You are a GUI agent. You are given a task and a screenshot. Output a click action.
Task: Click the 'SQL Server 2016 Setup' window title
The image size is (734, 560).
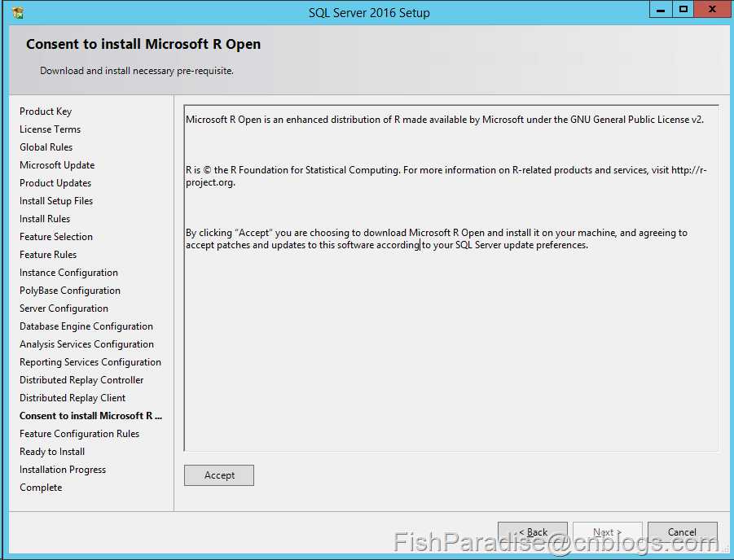pyautogui.click(x=369, y=13)
